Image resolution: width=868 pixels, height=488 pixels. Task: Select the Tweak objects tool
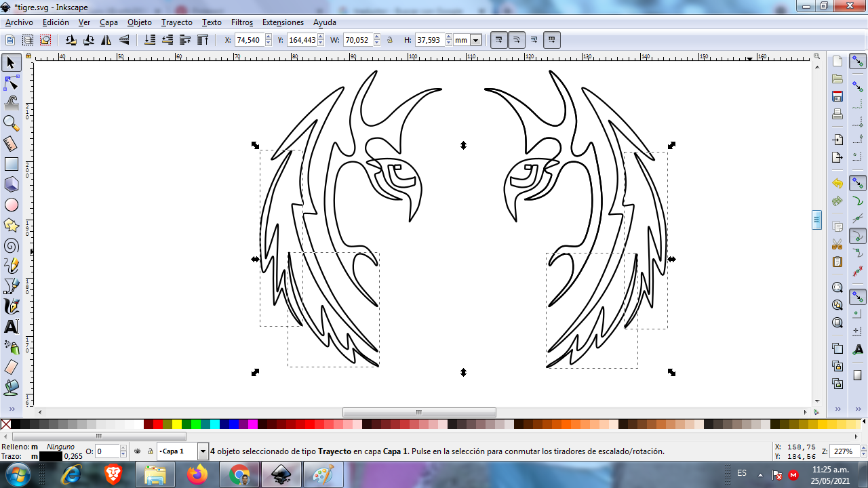pyautogui.click(x=11, y=103)
